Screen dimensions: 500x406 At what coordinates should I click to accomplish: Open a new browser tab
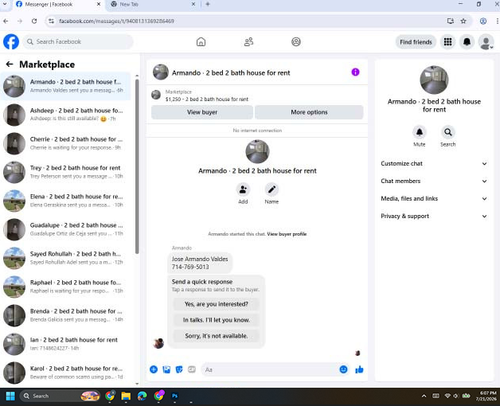208,4
